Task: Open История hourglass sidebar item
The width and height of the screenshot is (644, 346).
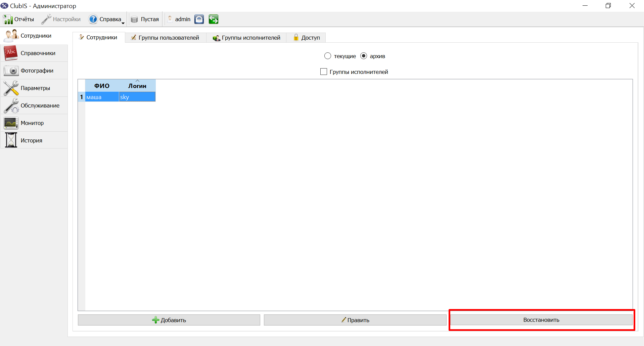Action: click(x=34, y=140)
